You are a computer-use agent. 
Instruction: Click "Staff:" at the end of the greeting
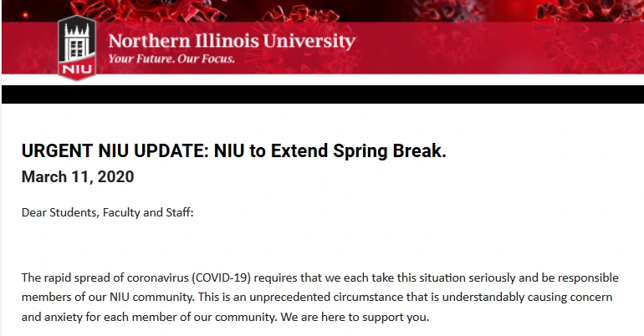[x=180, y=212]
